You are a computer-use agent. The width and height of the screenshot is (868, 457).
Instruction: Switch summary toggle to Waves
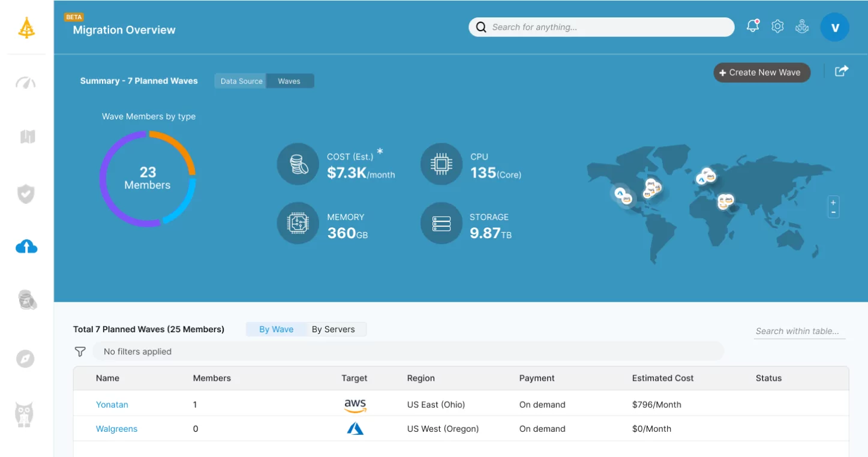click(x=289, y=81)
